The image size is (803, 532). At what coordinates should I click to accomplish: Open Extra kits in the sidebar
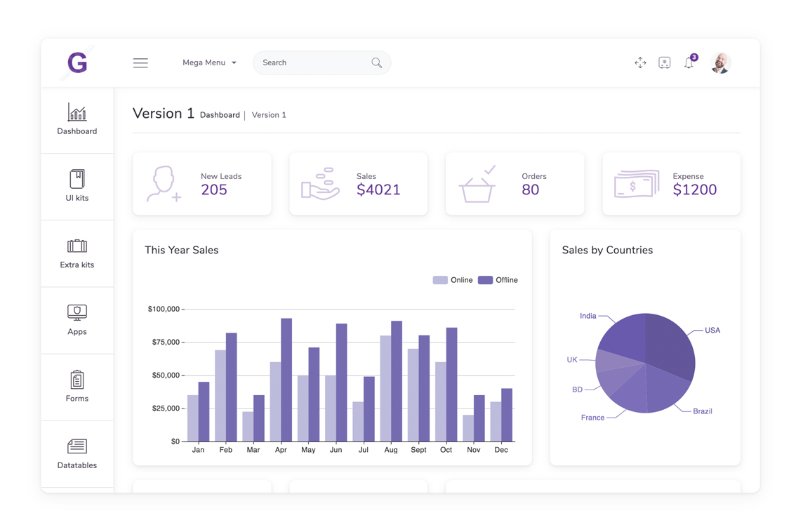tap(77, 253)
